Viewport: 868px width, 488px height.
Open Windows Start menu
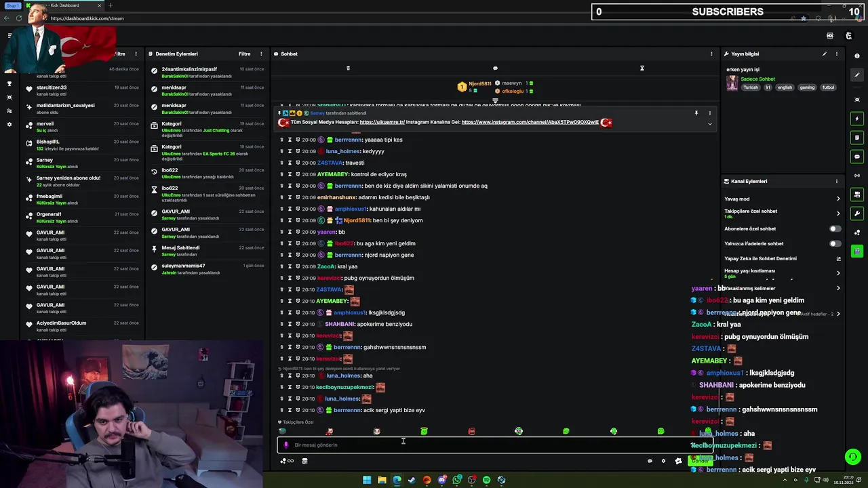pyautogui.click(x=367, y=480)
